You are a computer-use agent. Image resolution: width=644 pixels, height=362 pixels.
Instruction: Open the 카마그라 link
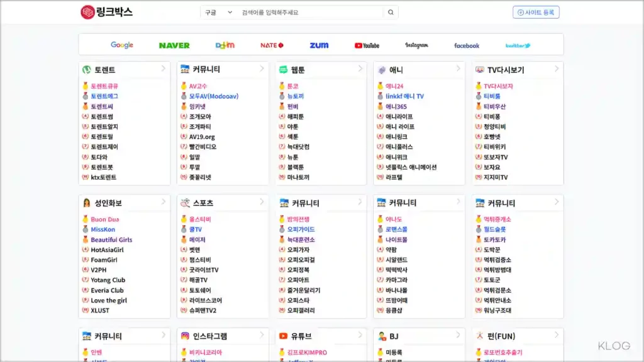(396, 280)
